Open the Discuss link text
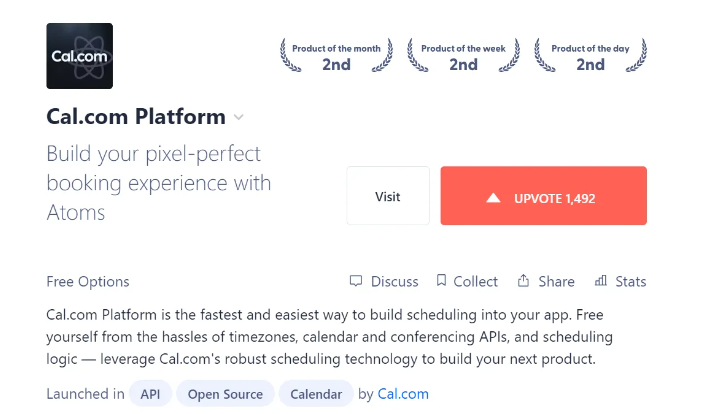The image size is (714, 414). [x=394, y=281]
